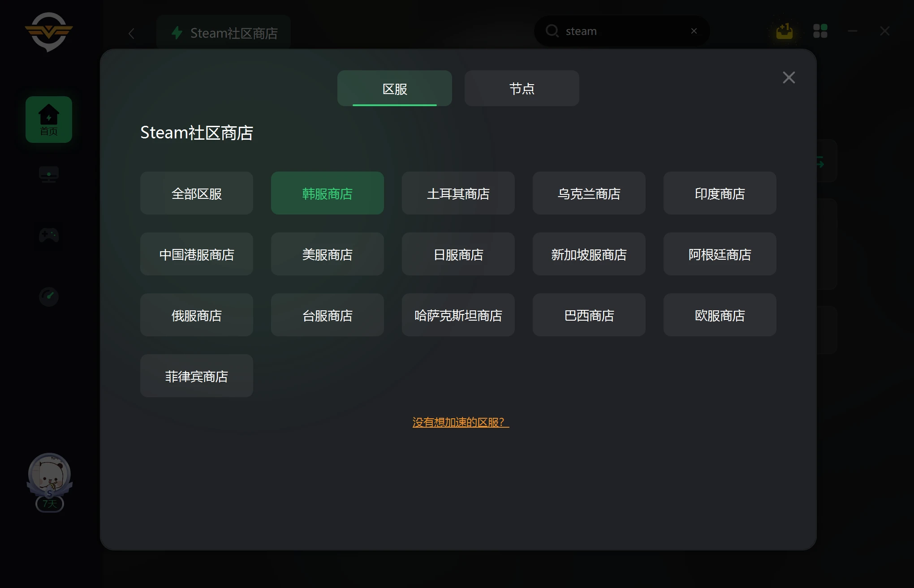Open the gold gift box icon

(x=785, y=31)
